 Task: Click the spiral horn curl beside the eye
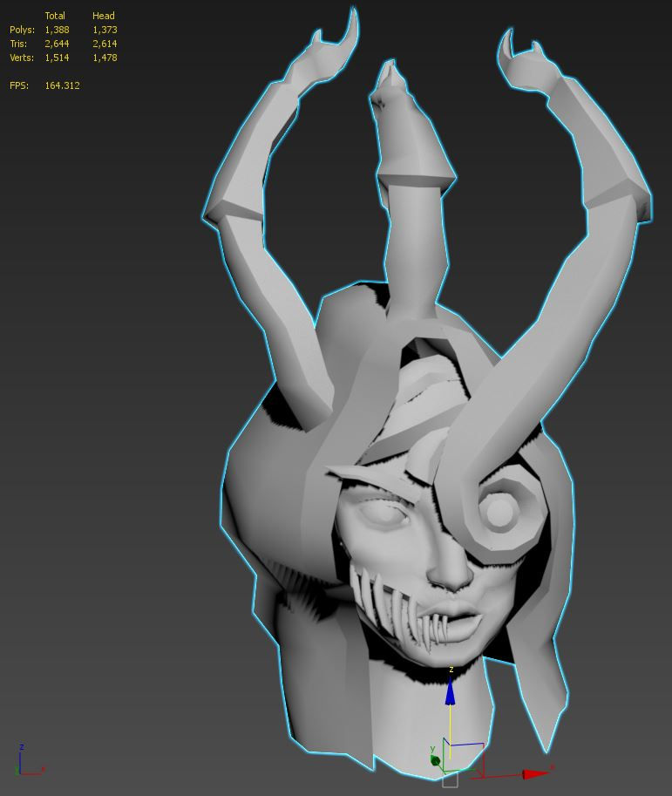[x=500, y=513]
